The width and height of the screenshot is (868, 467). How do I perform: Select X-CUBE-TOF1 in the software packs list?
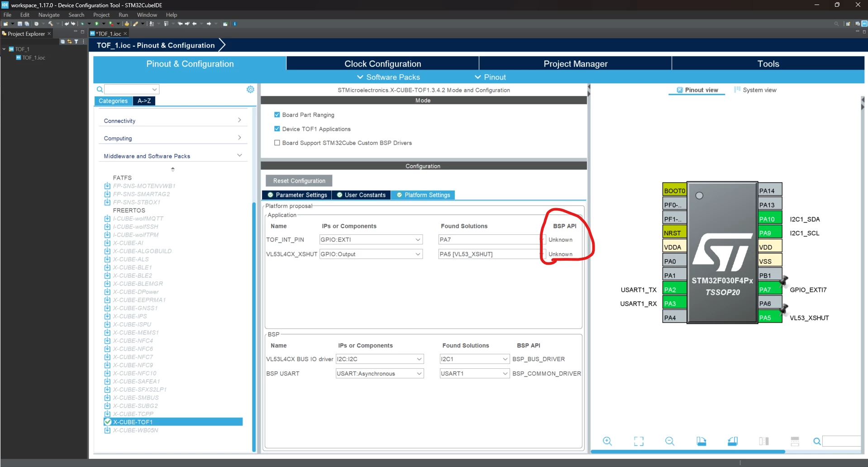(x=173, y=422)
